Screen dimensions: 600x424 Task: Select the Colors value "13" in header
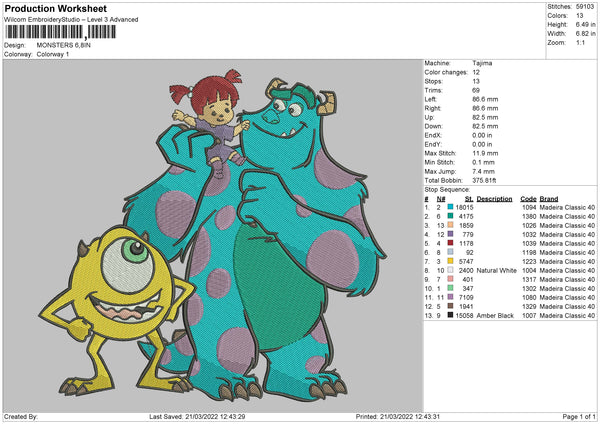[x=579, y=16]
